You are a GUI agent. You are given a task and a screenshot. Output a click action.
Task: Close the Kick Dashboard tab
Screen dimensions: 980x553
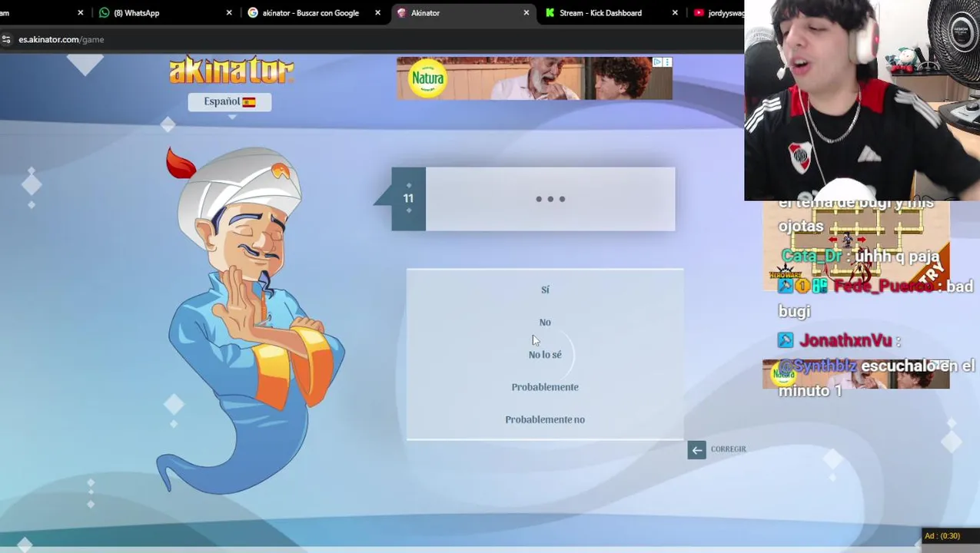675,13
